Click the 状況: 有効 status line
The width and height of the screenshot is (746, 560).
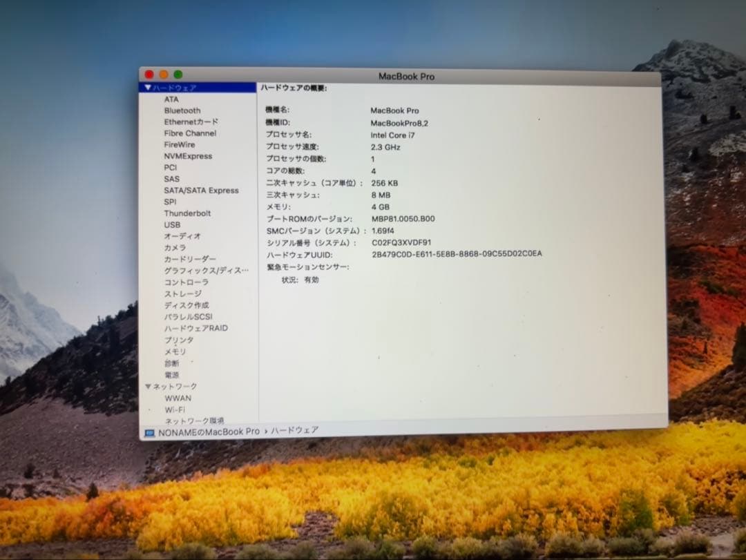[300, 280]
